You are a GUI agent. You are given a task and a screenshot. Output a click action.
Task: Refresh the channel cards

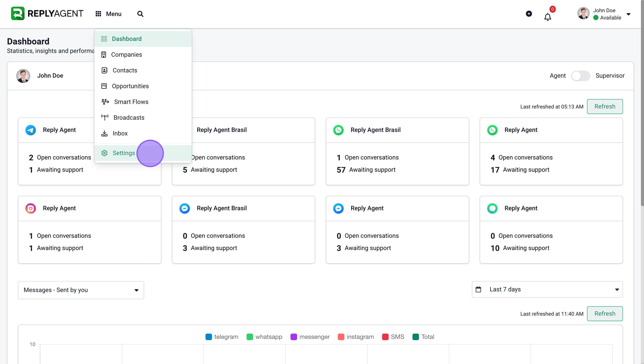pos(605,107)
